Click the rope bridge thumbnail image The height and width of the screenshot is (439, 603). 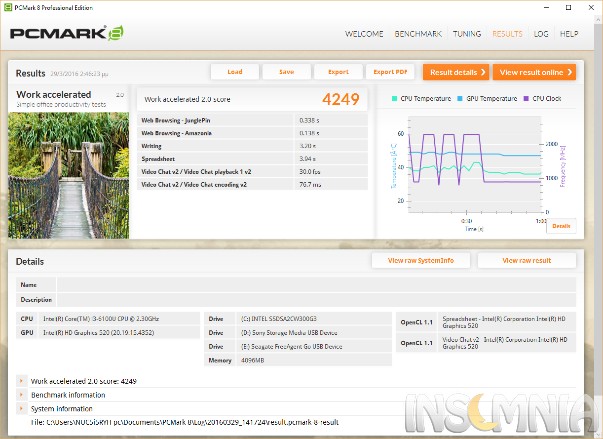[x=69, y=175]
